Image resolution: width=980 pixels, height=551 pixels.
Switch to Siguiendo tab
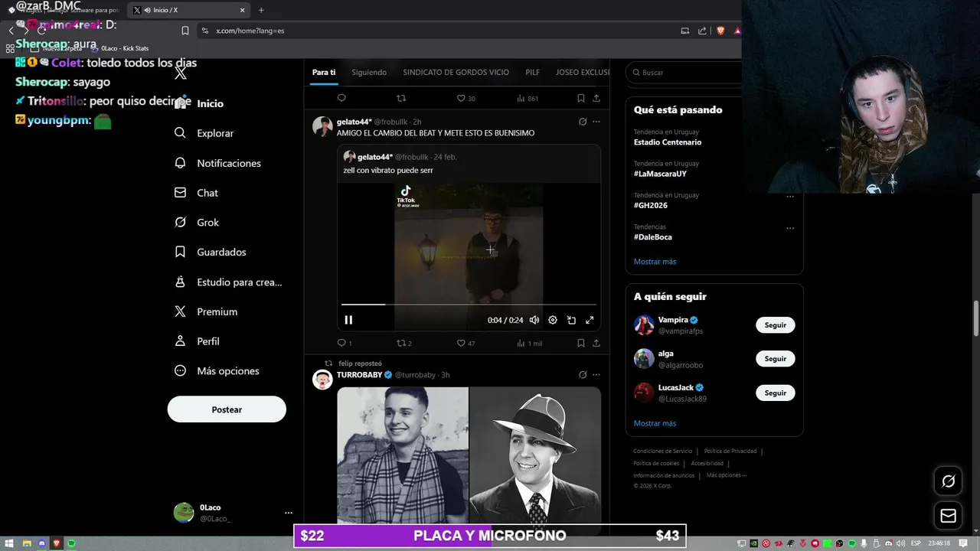(369, 72)
